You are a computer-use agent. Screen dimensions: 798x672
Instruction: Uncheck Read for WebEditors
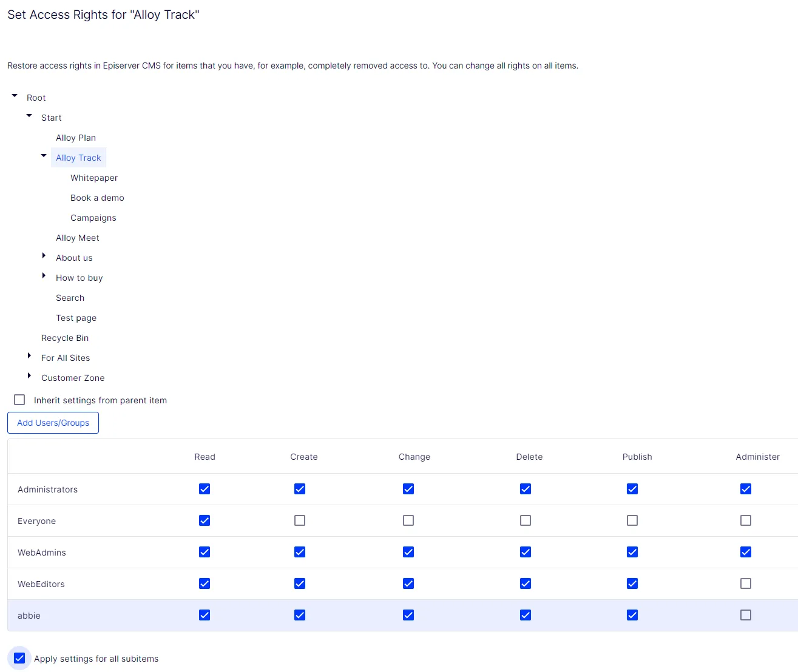coord(205,583)
